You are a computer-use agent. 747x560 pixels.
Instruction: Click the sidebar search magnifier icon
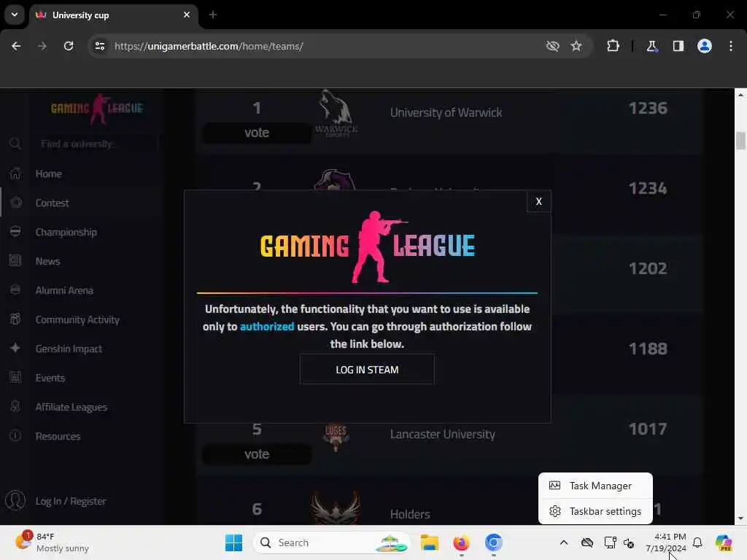click(x=15, y=144)
